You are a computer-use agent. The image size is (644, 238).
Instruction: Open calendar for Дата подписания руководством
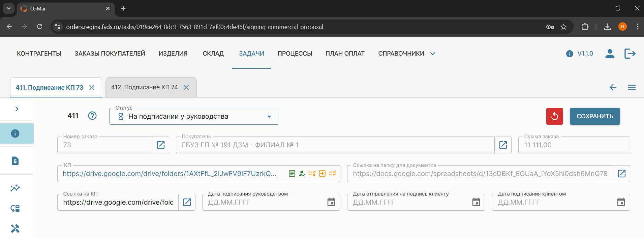click(331, 202)
